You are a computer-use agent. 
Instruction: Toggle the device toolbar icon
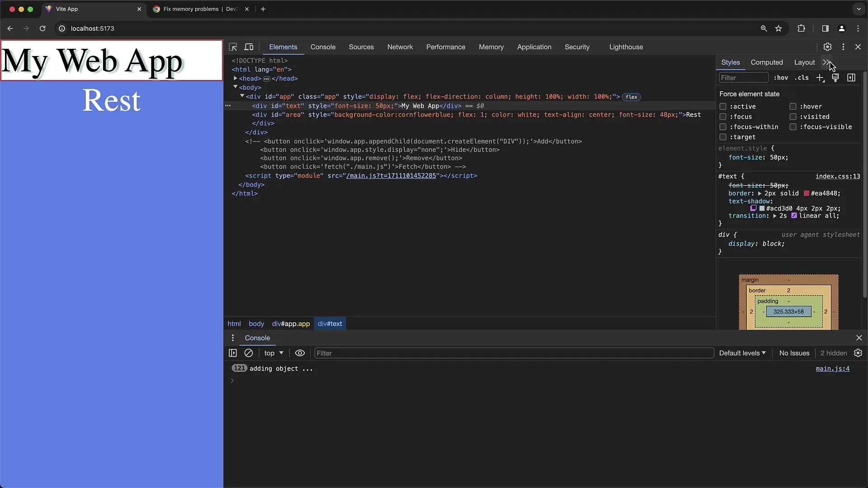(x=249, y=47)
